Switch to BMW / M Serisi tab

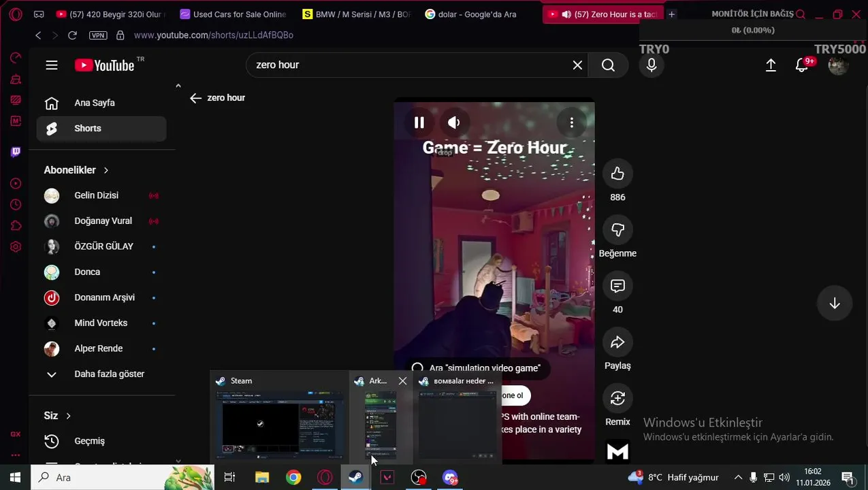(357, 14)
